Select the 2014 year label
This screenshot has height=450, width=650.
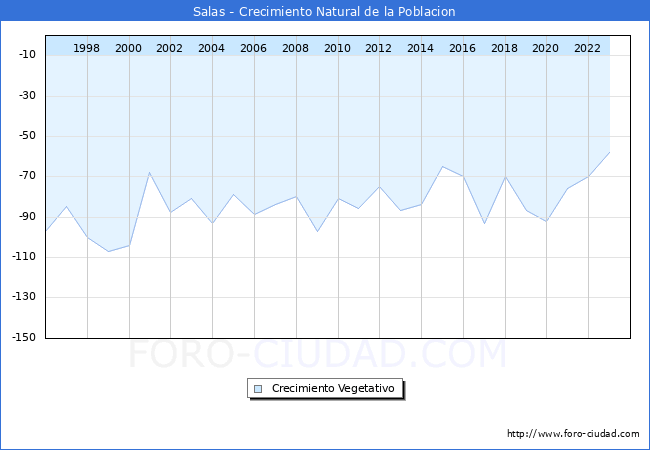pyautogui.click(x=420, y=48)
